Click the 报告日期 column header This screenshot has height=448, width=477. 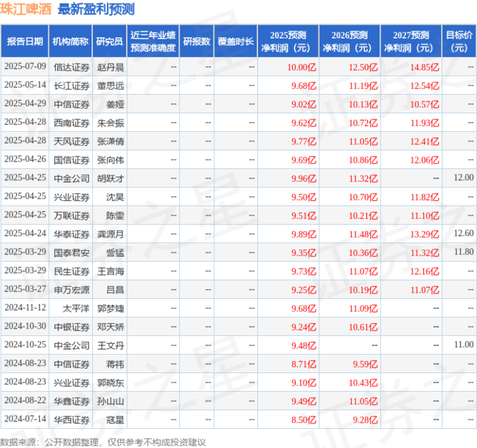click(25, 41)
